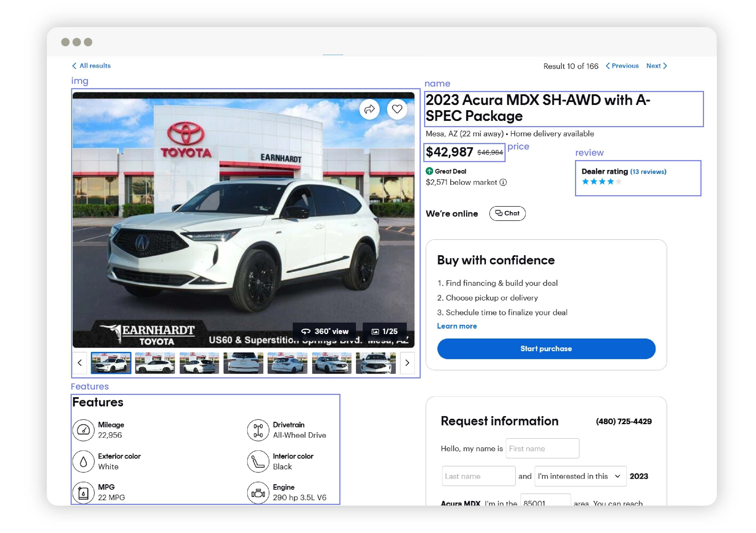
Task: Click the Exterior color droplet icon
Action: pyautogui.click(x=83, y=461)
